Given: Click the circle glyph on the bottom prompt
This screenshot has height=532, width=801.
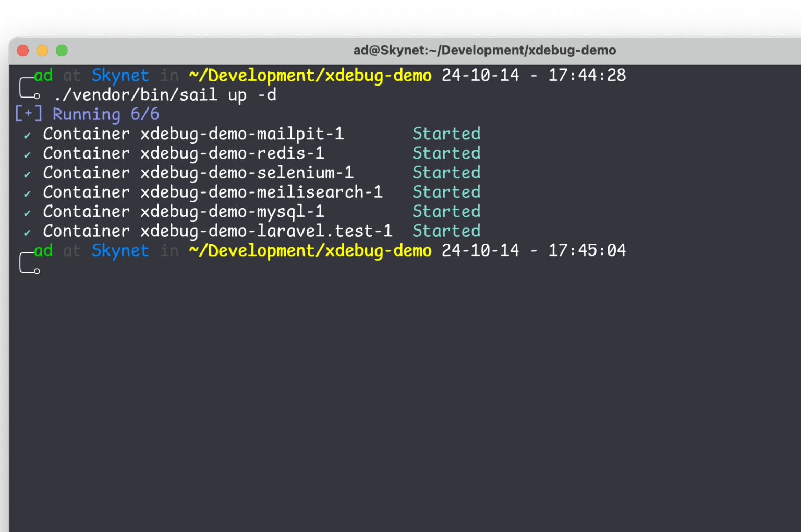Looking at the screenshot, I should (x=37, y=270).
